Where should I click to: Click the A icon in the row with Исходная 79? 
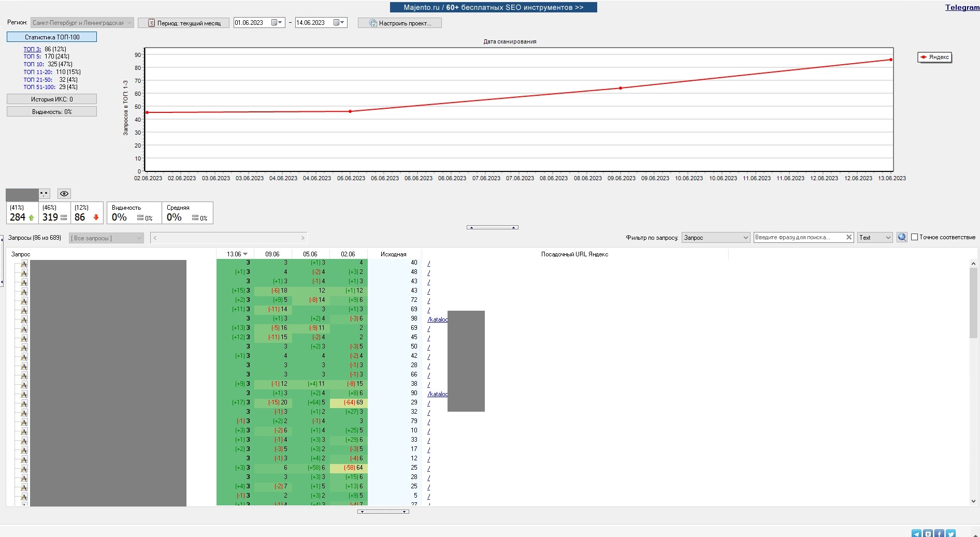24,422
